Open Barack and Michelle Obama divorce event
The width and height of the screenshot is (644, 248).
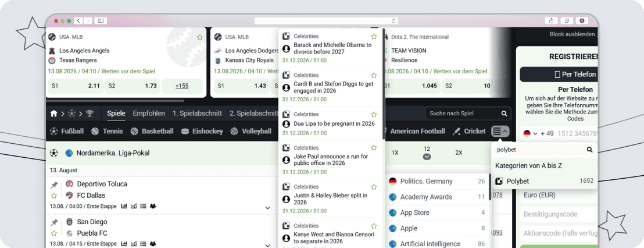coord(332,48)
